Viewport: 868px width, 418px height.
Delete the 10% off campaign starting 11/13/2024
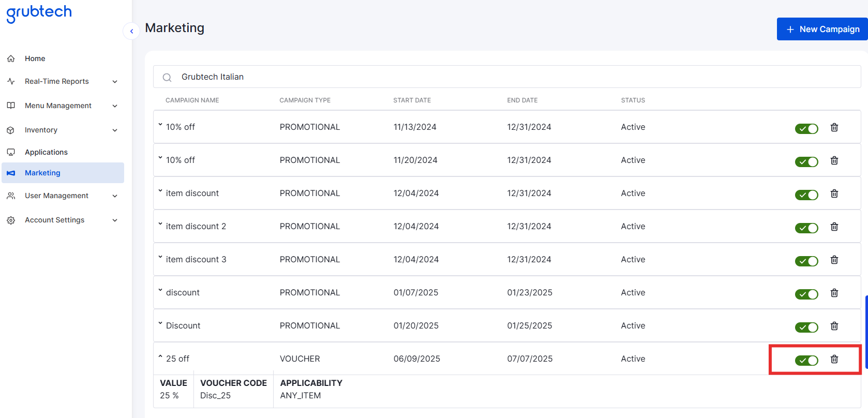point(834,127)
